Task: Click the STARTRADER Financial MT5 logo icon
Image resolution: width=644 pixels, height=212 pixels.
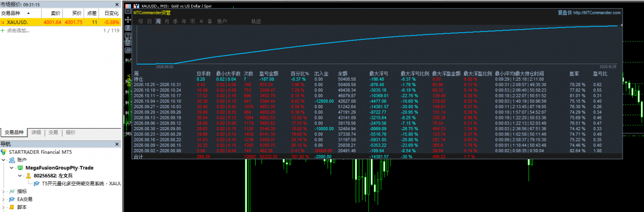Action: (x=4, y=152)
